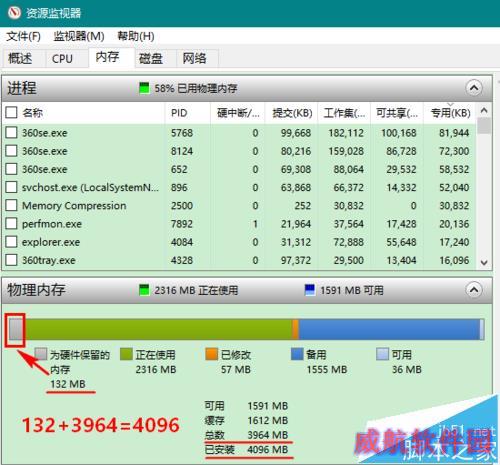Click the 132 MB hardware reserved value
Viewport: 500px width, 465px height.
[68, 384]
